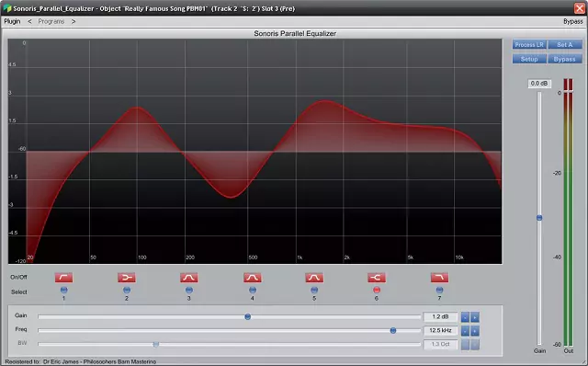This screenshot has height=366, width=588.
Task: Toggle band 4 bell filter on/off
Action: click(x=253, y=278)
